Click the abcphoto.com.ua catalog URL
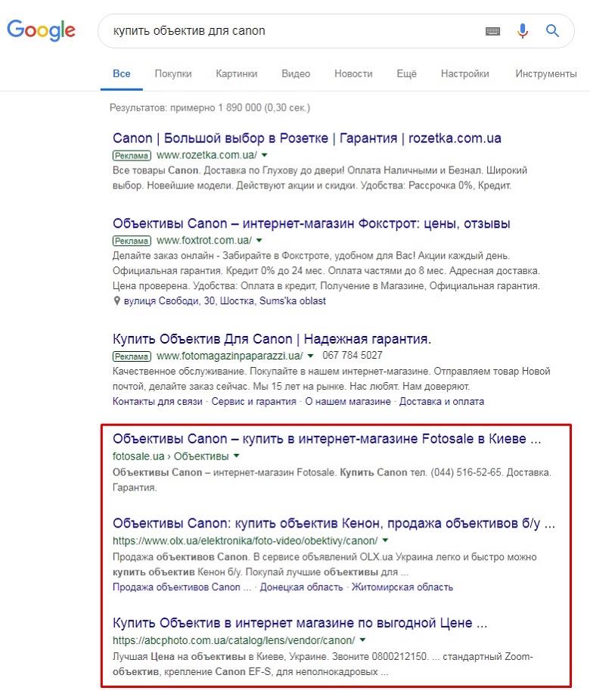The height and width of the screenshot is (700, 590). pos(234,640)
